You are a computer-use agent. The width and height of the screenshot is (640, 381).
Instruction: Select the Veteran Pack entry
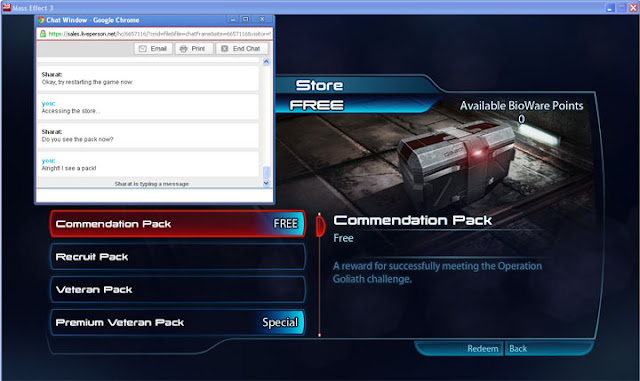[178, 290]
